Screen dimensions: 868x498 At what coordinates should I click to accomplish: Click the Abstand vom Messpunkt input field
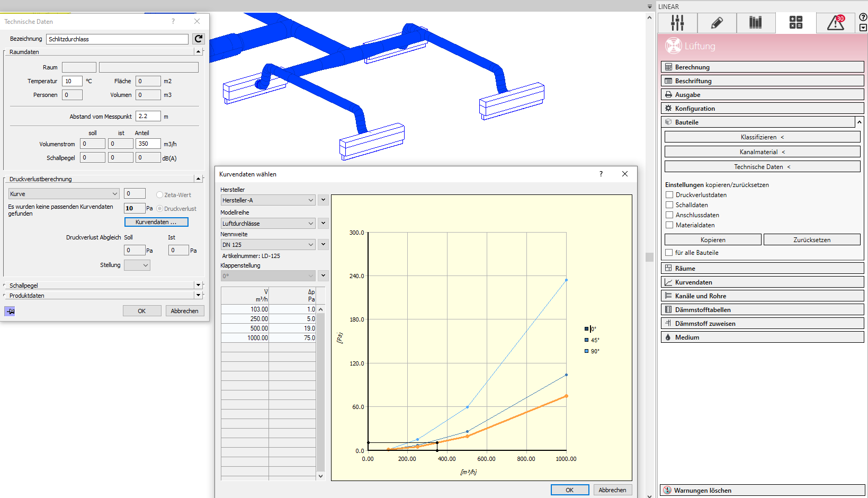pyautogui.click(x=148, y=116)
